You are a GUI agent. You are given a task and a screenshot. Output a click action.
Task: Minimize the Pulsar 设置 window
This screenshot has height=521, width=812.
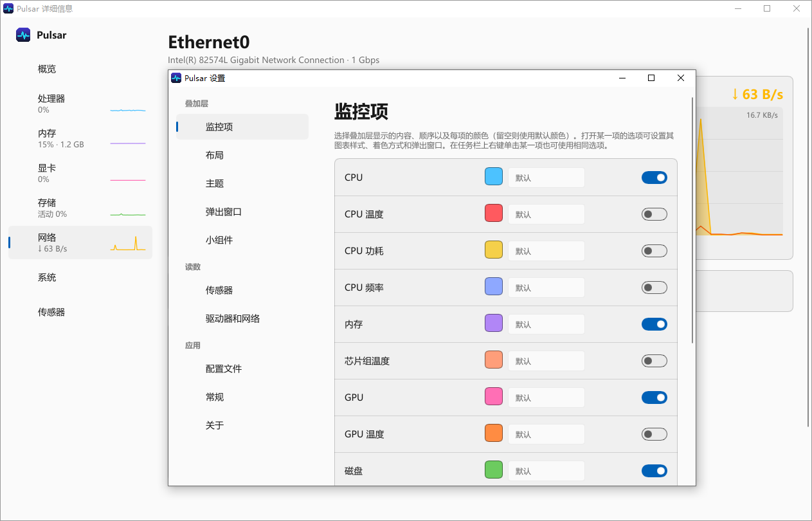coord(622,78)
